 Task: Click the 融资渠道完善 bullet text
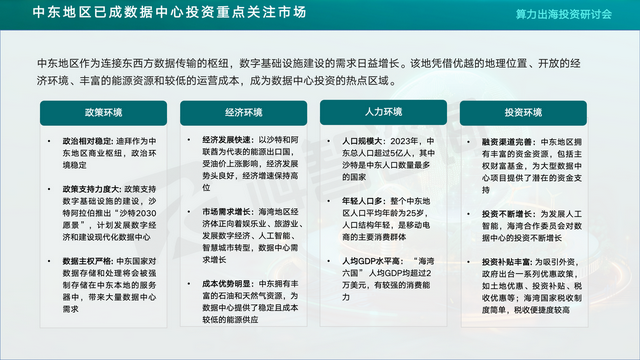pyautogui.click(x=532, y=166)
